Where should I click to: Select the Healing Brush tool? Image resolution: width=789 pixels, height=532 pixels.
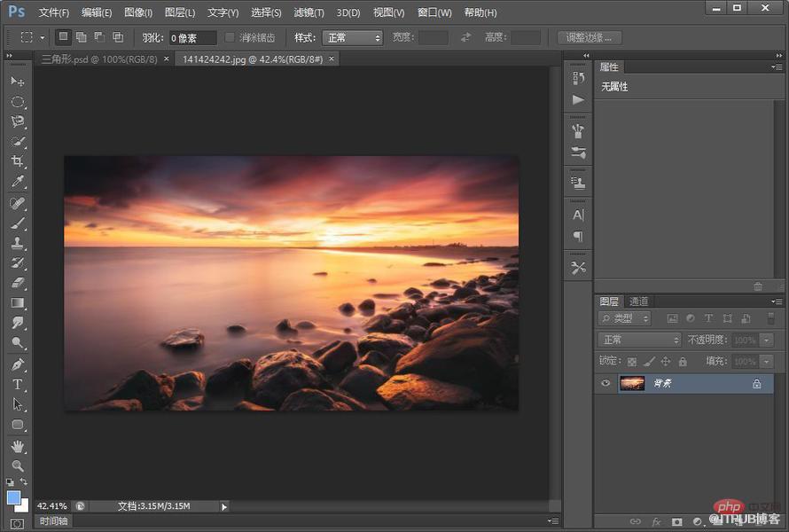pyautogui.click(x=18, y=203)
